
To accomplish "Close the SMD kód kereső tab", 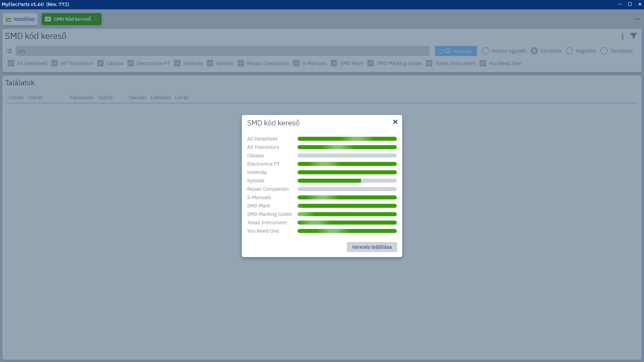I will pos(96,19).
